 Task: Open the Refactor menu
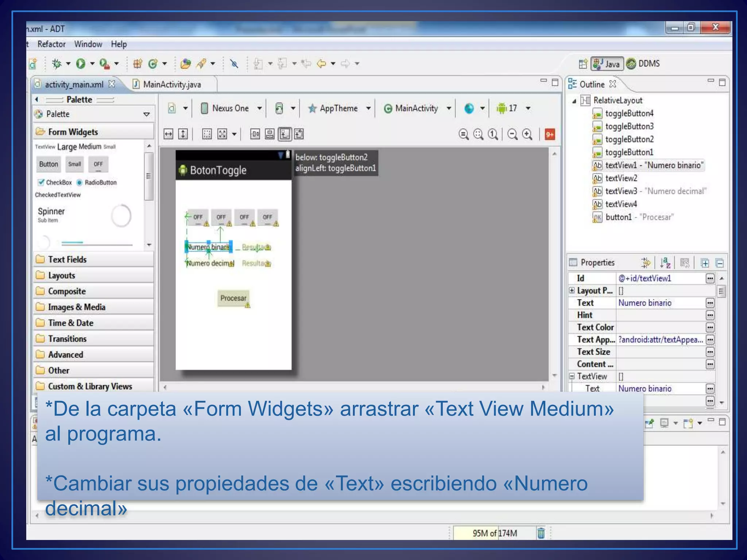click(x=51, y=44)
